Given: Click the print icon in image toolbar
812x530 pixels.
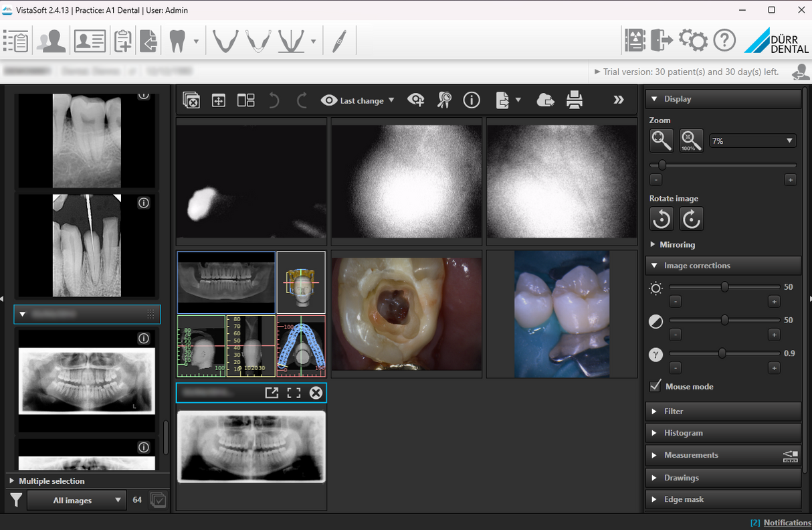Looking at the screenshot, I should point(574,100).
